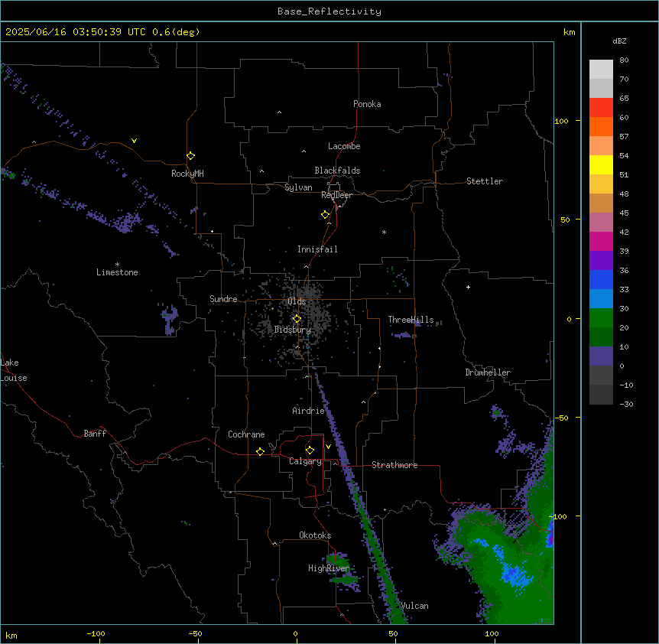The image size is (659, 644).
Task: Click the -30 value on dBZ legend
Action: [626, 404]
